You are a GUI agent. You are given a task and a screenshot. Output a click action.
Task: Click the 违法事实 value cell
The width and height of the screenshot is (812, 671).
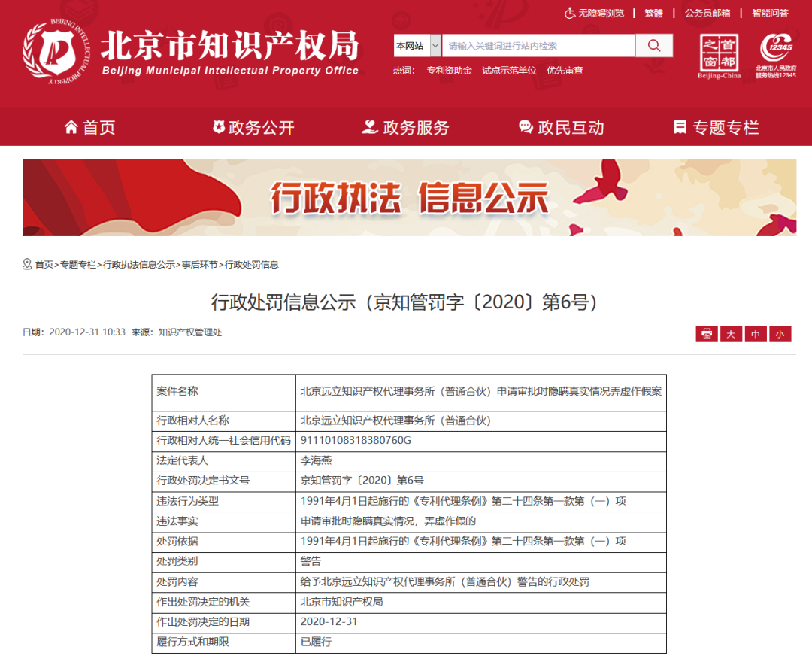pyautogui.click(x=480, y=521)
